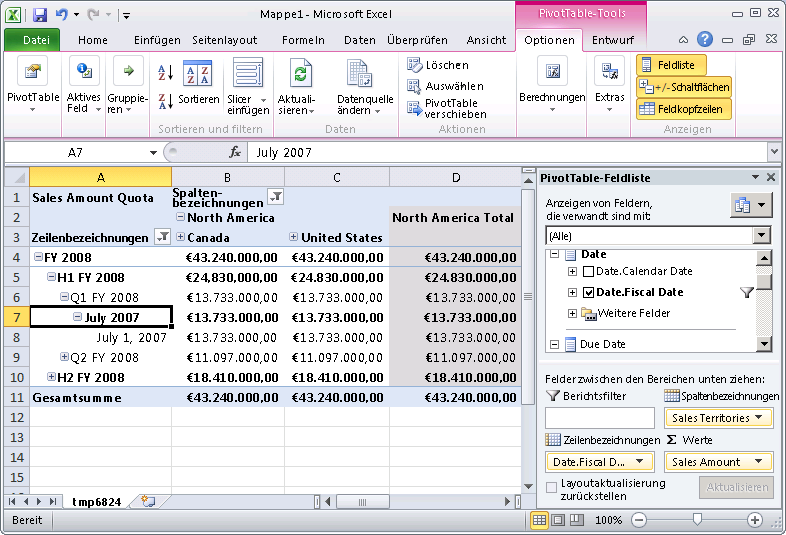
Task: Check the Date.Calendar Date field
Action: [588, 271]
